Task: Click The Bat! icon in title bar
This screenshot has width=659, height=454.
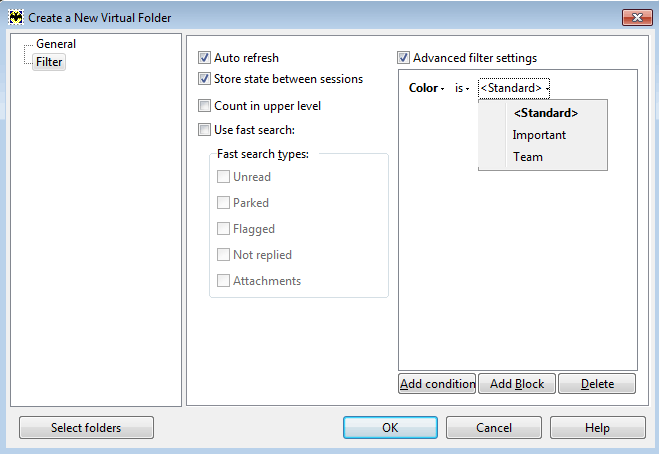Action: [16, 18]
